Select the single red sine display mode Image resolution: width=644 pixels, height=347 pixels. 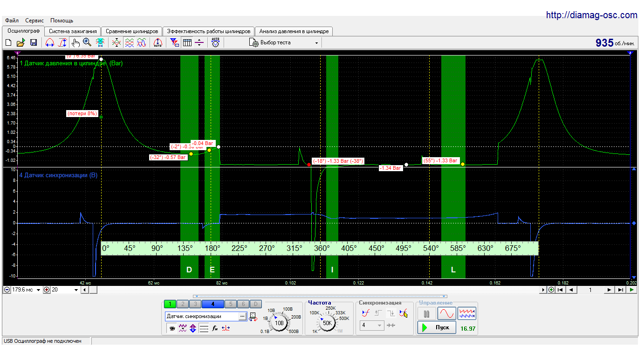click(446, 313)
